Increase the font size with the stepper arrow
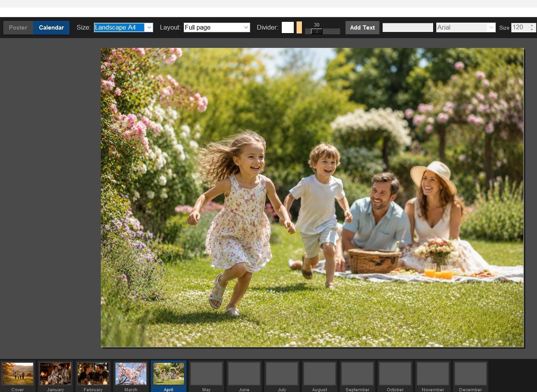 pyautogui.click(x=532, y=25)
